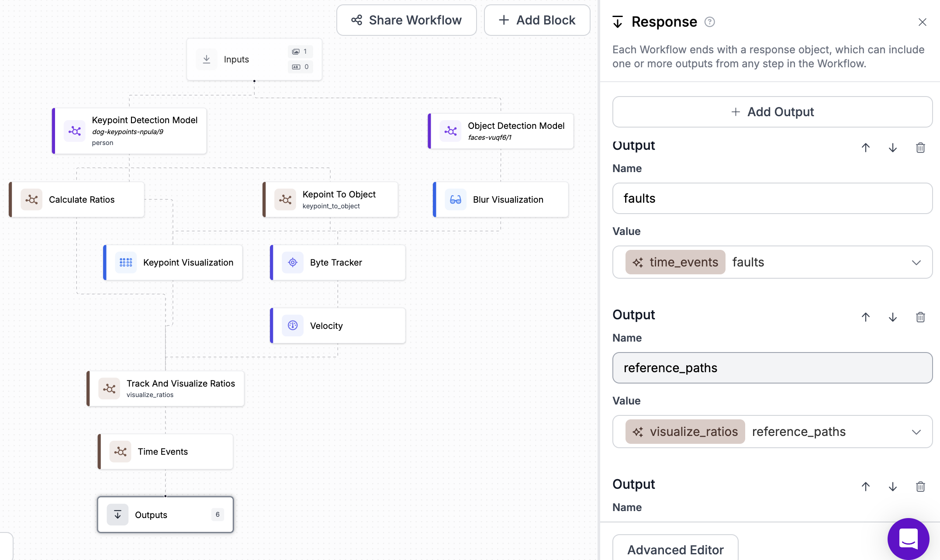940x560 pixels.
Task: Delete the reference_paths output
Action: 920,317
